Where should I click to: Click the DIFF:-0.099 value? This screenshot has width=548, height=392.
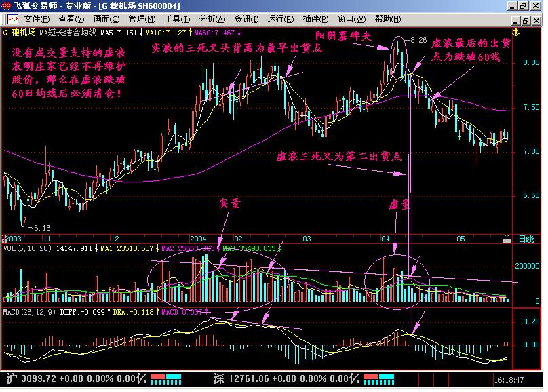click(83, 312)
